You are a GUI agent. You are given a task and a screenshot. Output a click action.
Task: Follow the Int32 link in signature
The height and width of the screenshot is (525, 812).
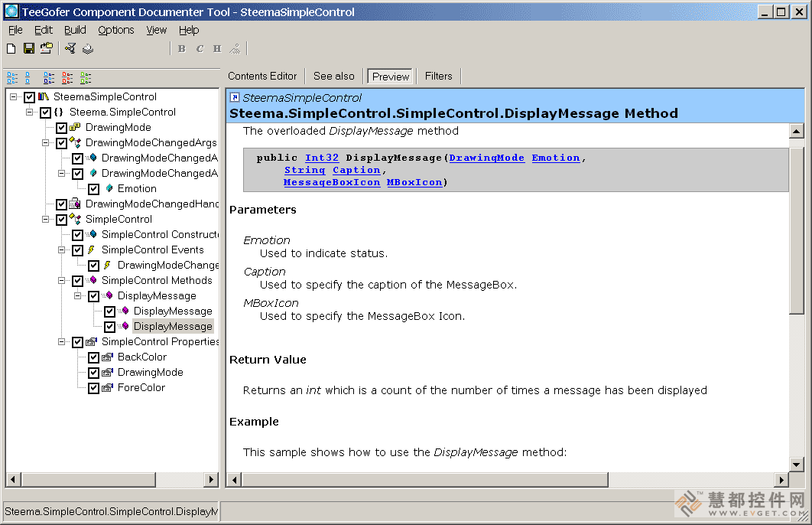point(322,158)
